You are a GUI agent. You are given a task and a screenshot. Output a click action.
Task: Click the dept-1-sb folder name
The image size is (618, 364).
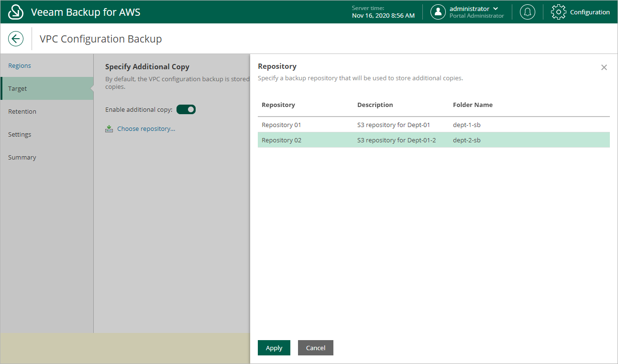467,125
